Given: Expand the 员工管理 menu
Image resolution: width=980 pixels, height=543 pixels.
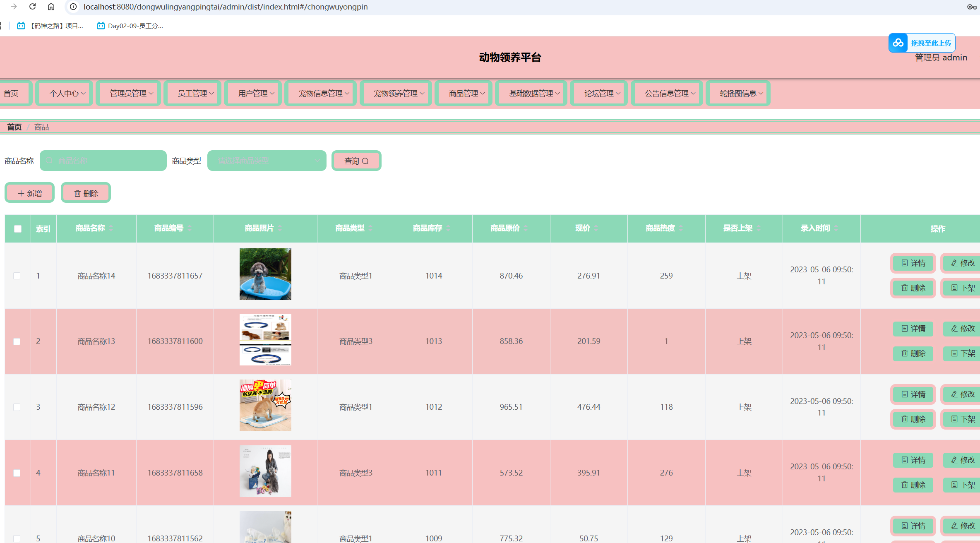Looking at the screenshot, I should (x=193, y=94).
